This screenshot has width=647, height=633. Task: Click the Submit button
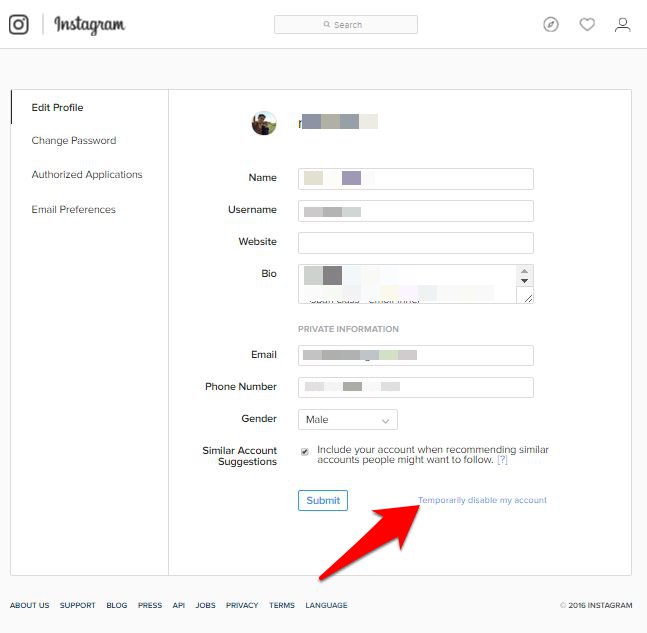coord(323,501)
